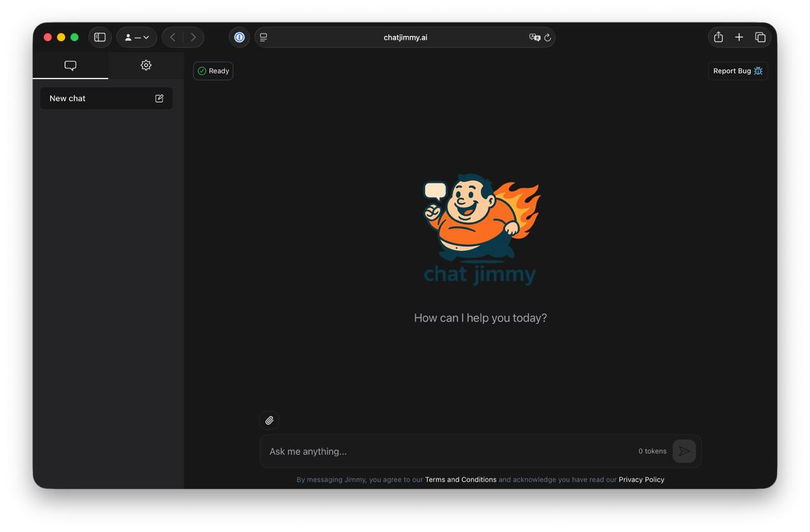
Task: Minimize the window with yellow button
Action: tap(61, 37)
